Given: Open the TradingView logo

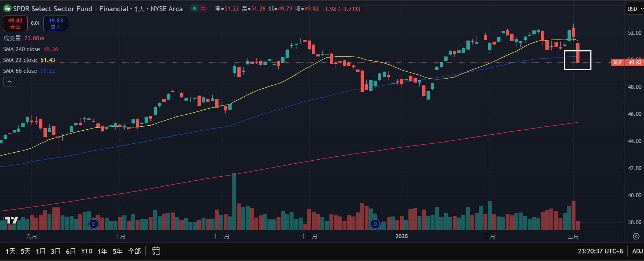Looking at the screenshot, I should (11, 220).
